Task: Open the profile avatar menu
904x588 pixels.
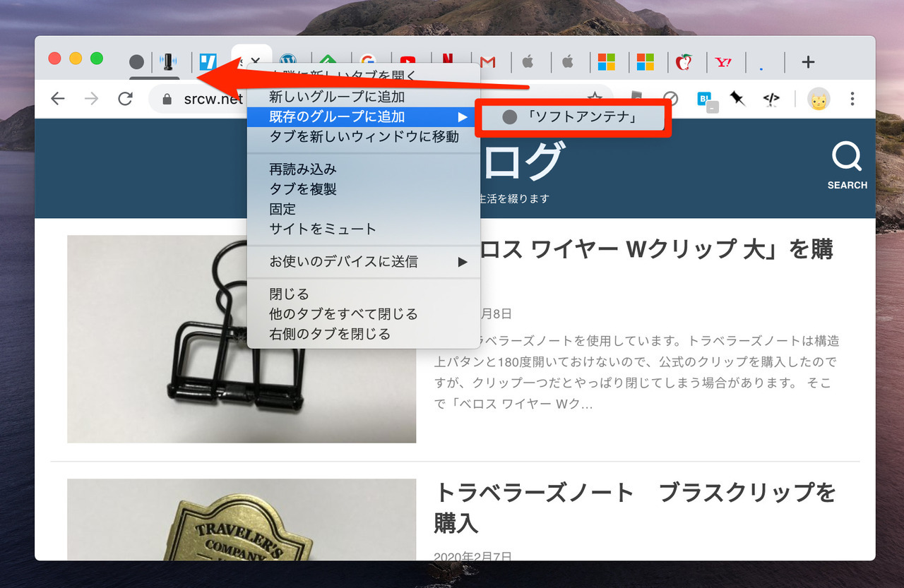Action: pos(819,100)
